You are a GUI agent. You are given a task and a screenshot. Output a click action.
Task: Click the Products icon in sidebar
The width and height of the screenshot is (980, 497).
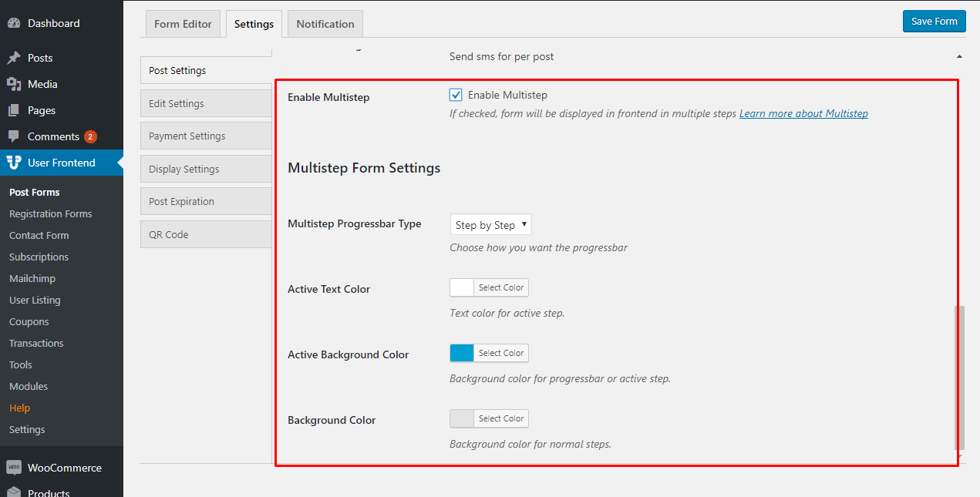[14, 492]
